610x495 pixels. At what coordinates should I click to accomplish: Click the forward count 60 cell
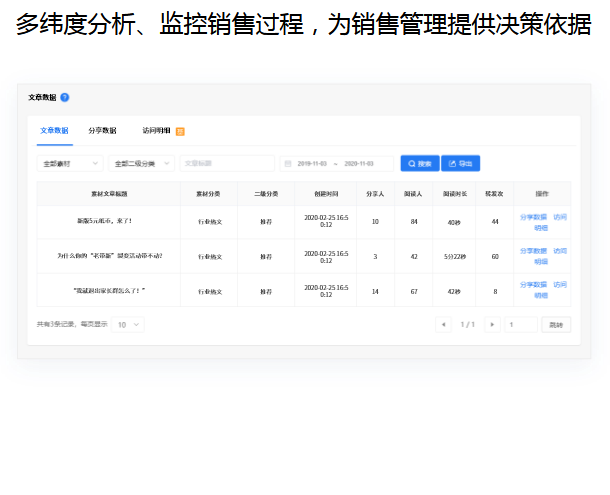(495, 257)
